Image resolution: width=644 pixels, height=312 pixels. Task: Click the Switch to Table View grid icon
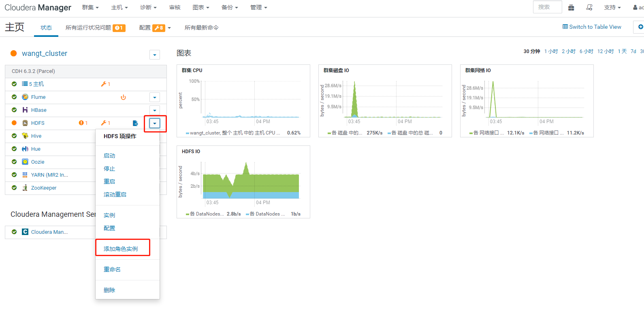pyautogui.click(x=565, y=27)
